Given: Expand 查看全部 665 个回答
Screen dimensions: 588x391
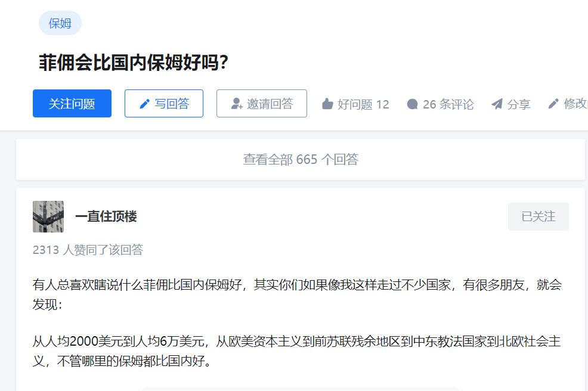Looking at the screenshot, I should click(x=301, y=159).
